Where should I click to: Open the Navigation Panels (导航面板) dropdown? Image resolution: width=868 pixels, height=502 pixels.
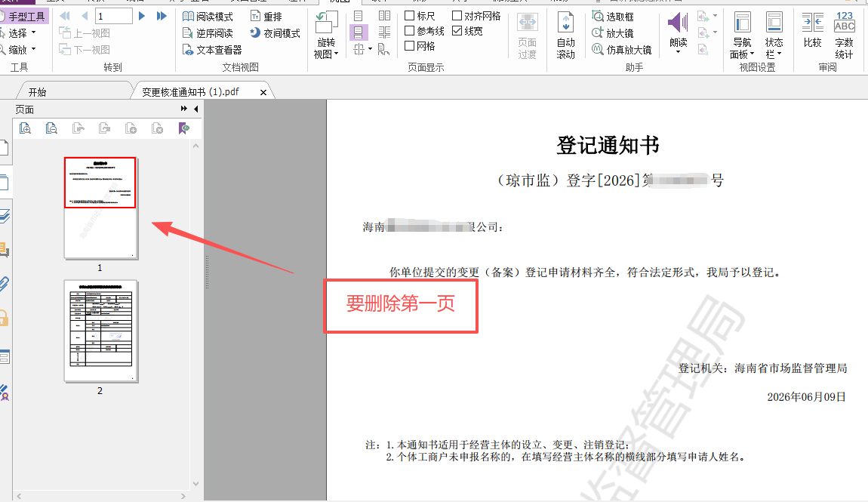(x=742, y=35)
